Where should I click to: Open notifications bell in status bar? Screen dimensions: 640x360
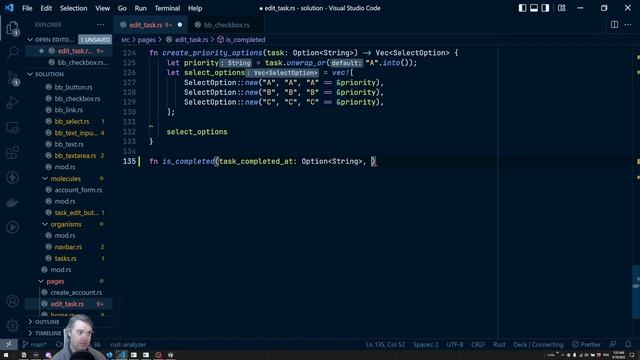click(628, 344)
